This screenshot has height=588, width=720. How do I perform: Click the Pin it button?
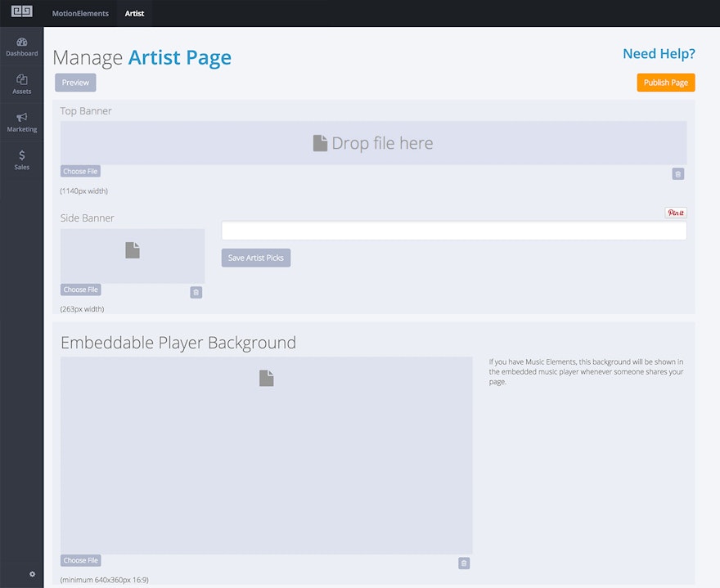[675, 213]
